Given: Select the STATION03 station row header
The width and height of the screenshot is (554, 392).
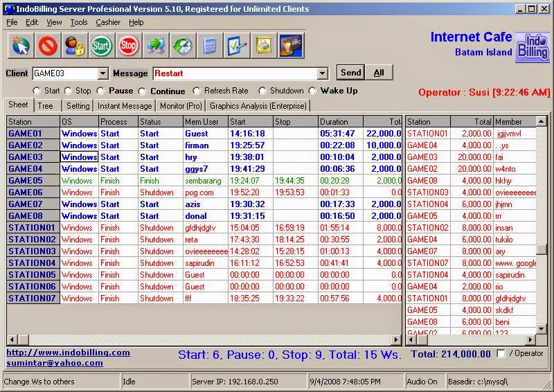Looking at the screenshot, I should [33, 251].
